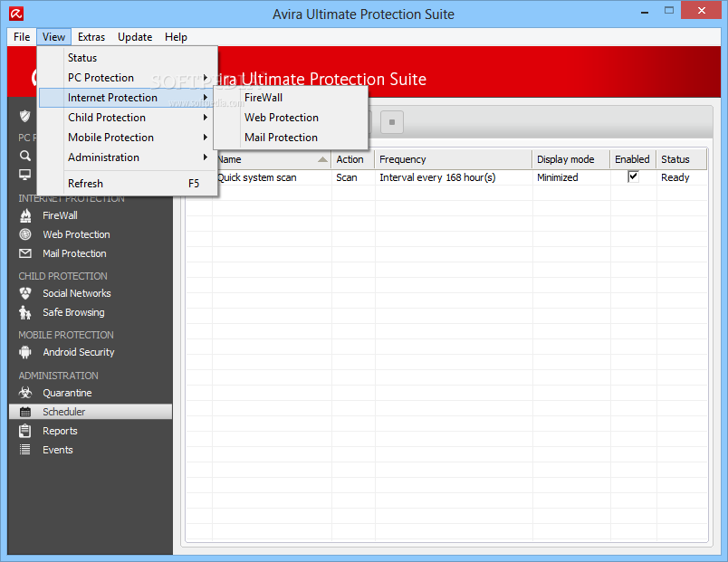Select Administration menu entry
Image resolution: width=728 pixels, height=562 pixels.
tap(128, 157)
